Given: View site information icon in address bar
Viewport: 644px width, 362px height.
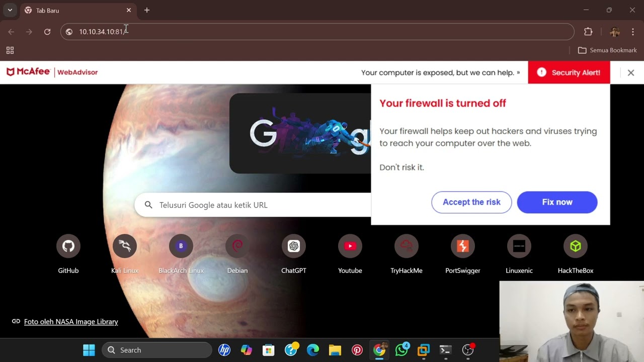Looking at the screenshot, I should 69,32.
